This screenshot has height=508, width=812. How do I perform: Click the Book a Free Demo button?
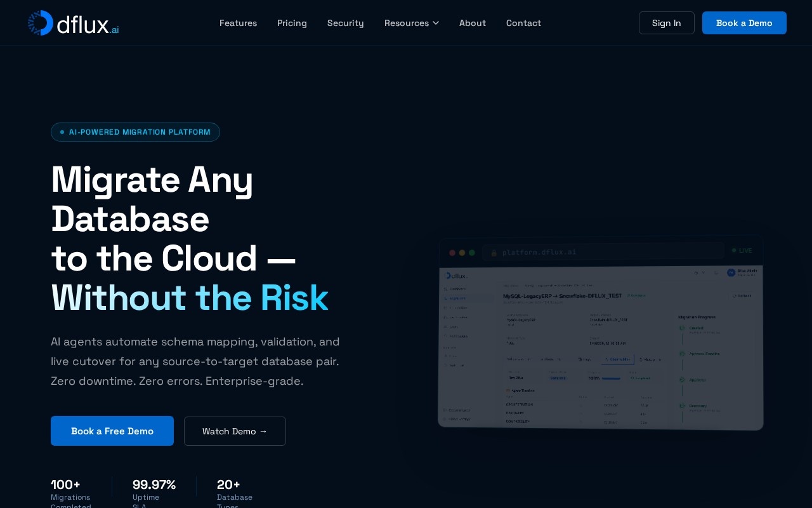point(112,431)
